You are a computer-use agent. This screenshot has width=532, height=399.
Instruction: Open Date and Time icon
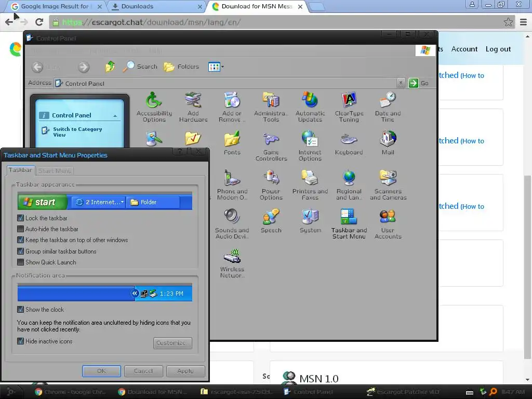(x=388, y=107)
